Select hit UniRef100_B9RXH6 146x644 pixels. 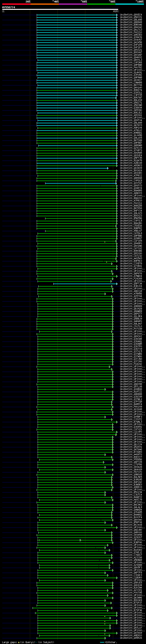[131, 25]
